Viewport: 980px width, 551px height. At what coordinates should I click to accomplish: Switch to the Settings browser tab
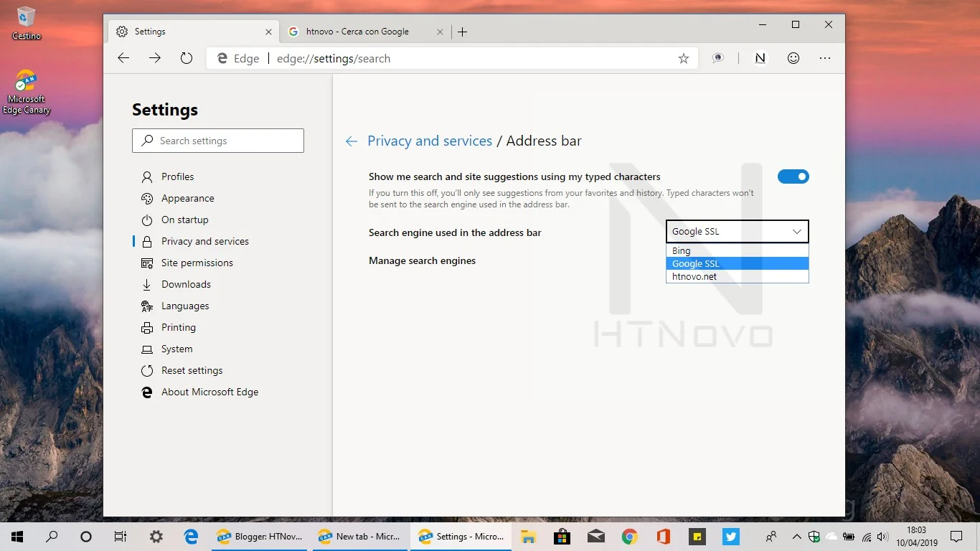pyautogui.click(x=194, y=32)
